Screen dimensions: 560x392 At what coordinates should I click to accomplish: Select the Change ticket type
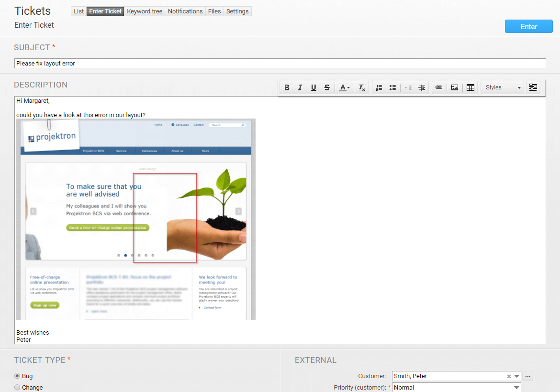tap(17, 387)
